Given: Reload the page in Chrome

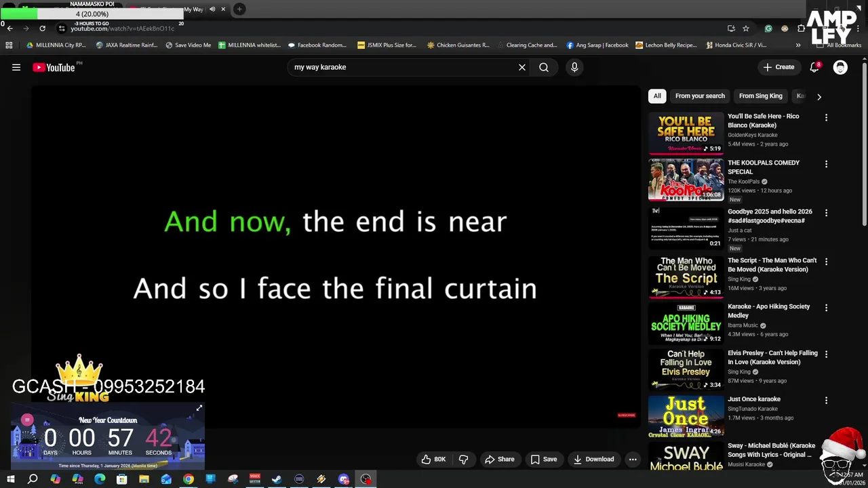Looking at the screenshot, I should click(x=42, y=28).
